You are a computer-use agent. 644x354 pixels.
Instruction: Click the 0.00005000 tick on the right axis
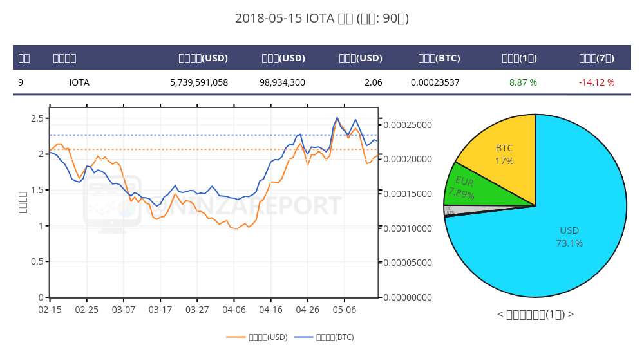(x=408, y=263)
